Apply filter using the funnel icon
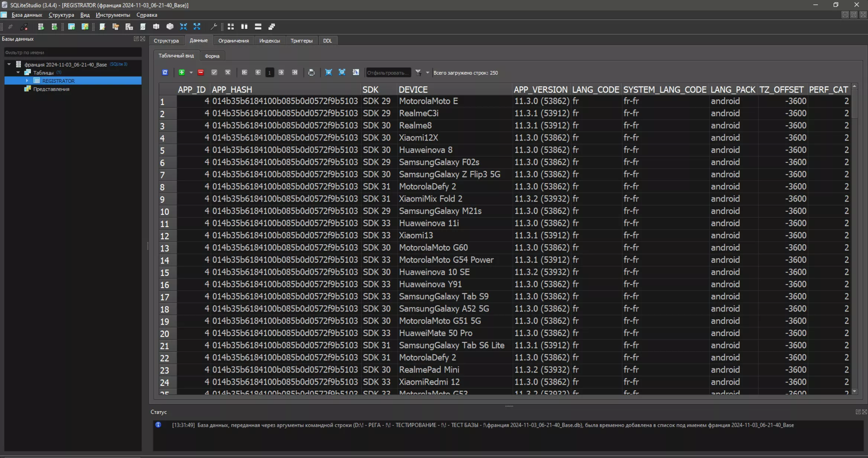 (418, 72)
